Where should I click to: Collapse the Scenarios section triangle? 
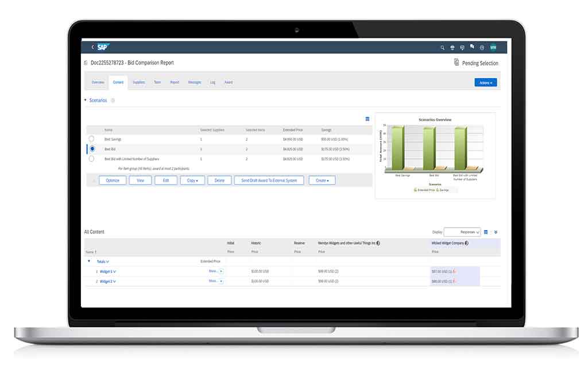tap(86, 100)
